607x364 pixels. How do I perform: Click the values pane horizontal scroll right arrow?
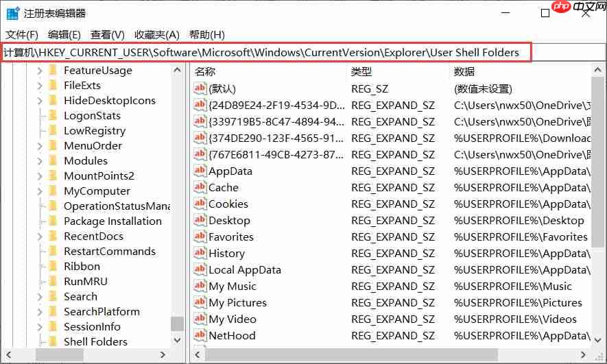pos(583,354)
